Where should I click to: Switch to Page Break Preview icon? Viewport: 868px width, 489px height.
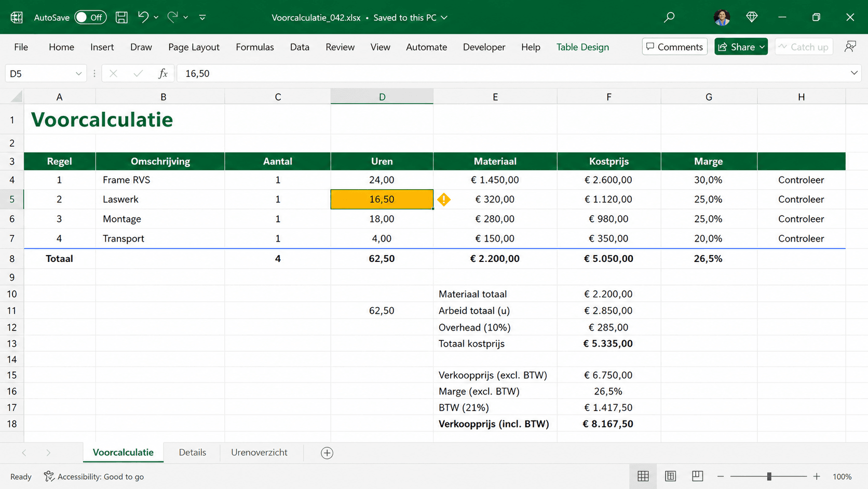point(697,477)
